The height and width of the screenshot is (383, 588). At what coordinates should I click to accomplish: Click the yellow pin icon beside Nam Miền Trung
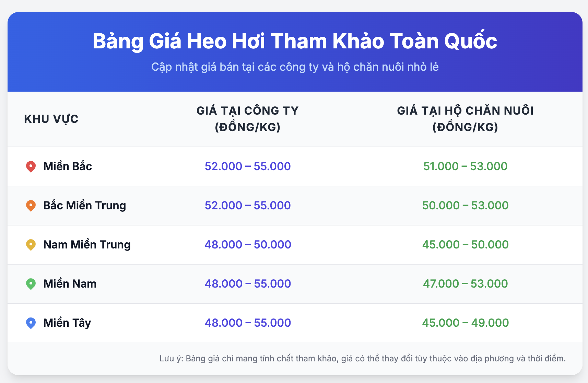coord(31,245)
